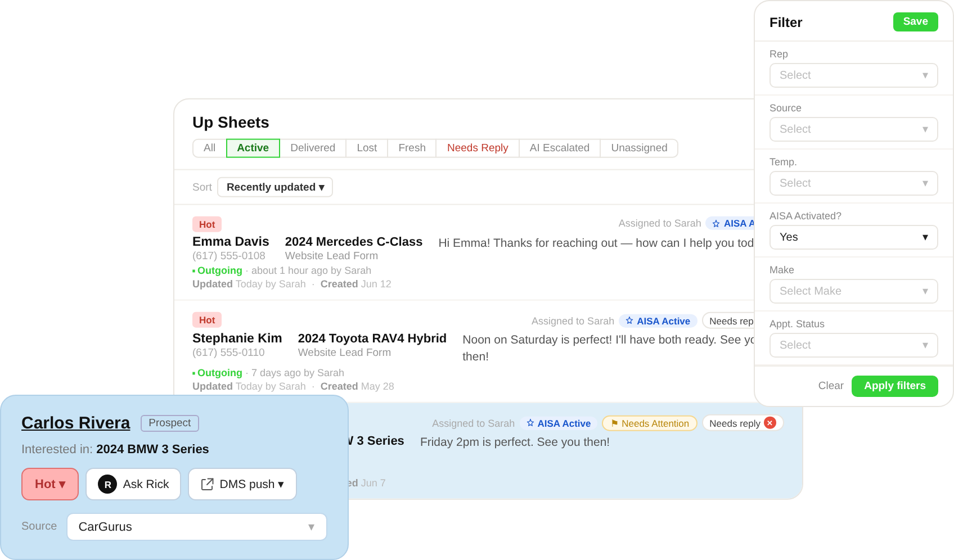Open the Source filter dropdown in the Filter panel
This screenshot has height=560, width=954.
point(853,129)
